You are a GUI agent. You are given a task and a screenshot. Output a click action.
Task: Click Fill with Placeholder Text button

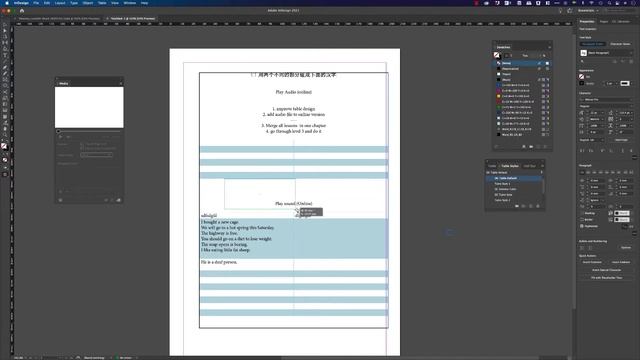[x=607, y=278]
